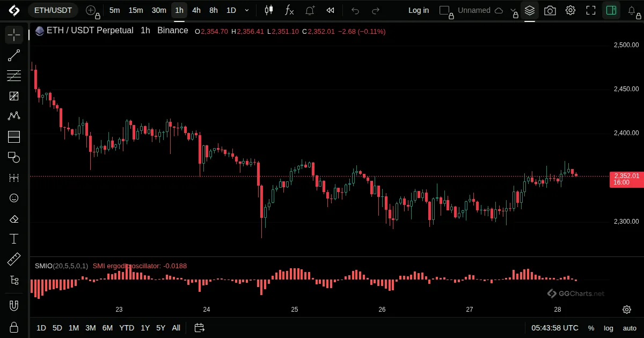
Task: Select the 5m timeframe
Action: coord(114,10)
